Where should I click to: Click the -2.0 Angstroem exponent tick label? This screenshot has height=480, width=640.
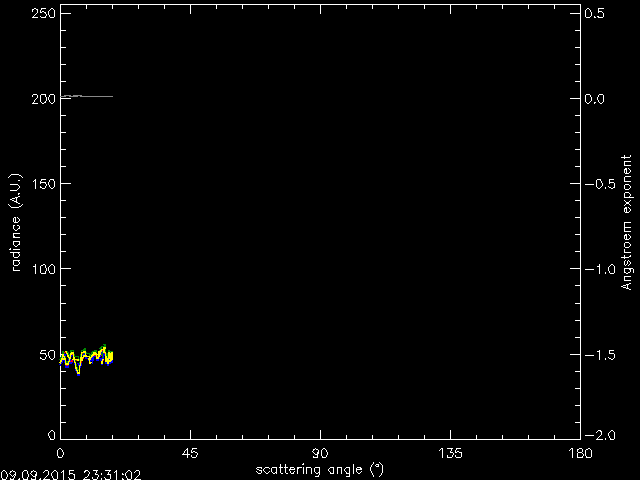pyautogui.click(x=600, y=436)
